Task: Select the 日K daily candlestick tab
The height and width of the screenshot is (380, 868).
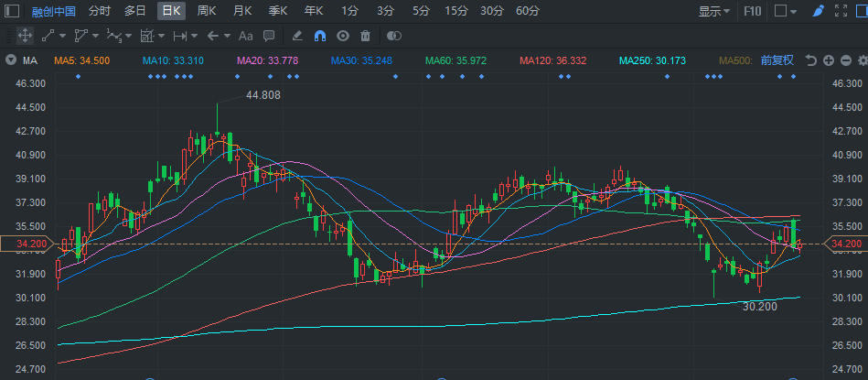Action: pyautogui.click(x=172, y=10)
